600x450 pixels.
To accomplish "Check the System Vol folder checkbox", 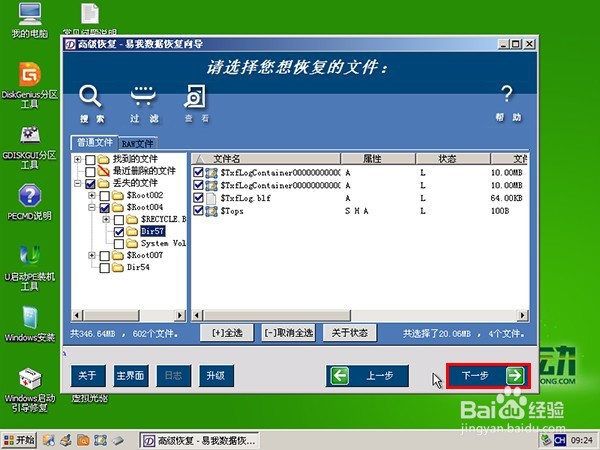I will click(x=119, y=244).
